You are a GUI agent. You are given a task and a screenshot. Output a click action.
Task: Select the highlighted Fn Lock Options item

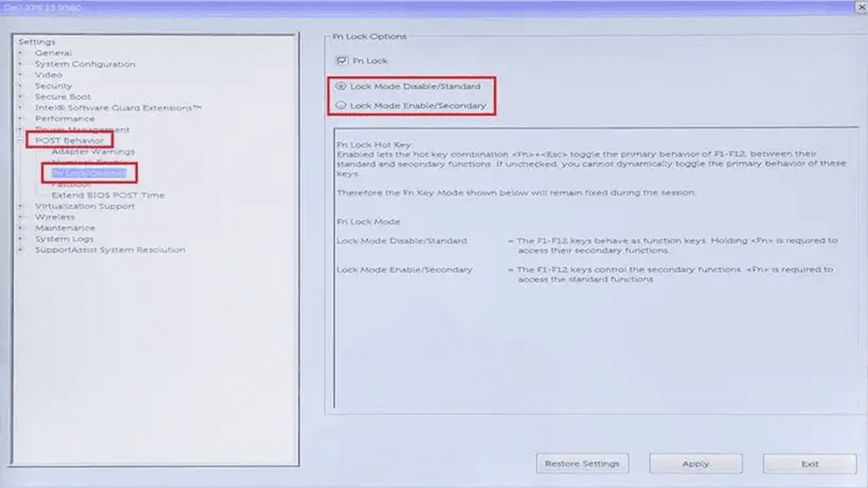pos(88,174)
